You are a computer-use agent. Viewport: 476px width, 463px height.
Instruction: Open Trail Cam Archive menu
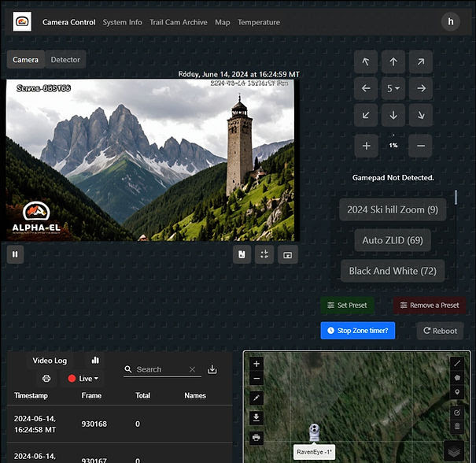178,22
